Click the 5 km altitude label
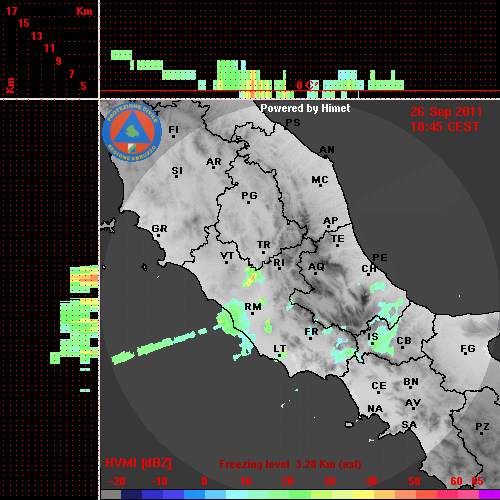The image size is (500, 500). point(83,86)
